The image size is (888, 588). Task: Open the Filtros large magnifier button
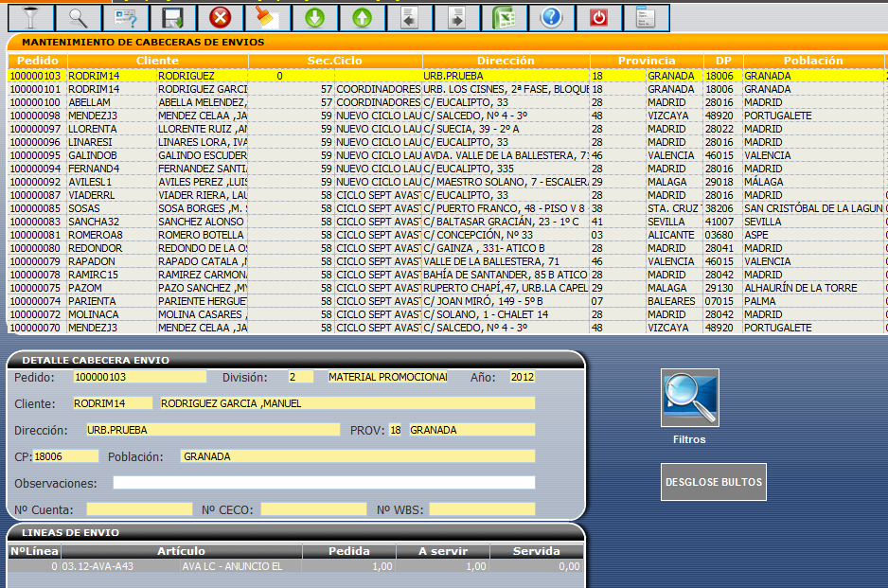[689, 398]
